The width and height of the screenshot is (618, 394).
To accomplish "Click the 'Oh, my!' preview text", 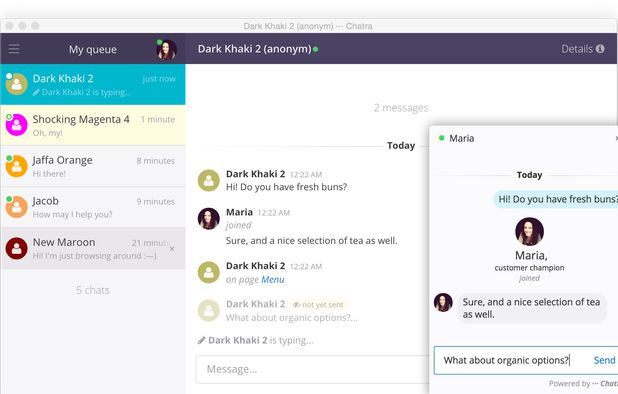I will 47,133.
